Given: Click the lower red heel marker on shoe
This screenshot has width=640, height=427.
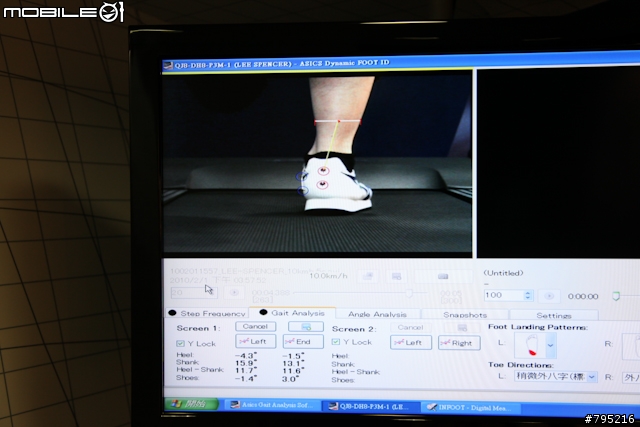Looking at the screenshot, I should (322, 185).
